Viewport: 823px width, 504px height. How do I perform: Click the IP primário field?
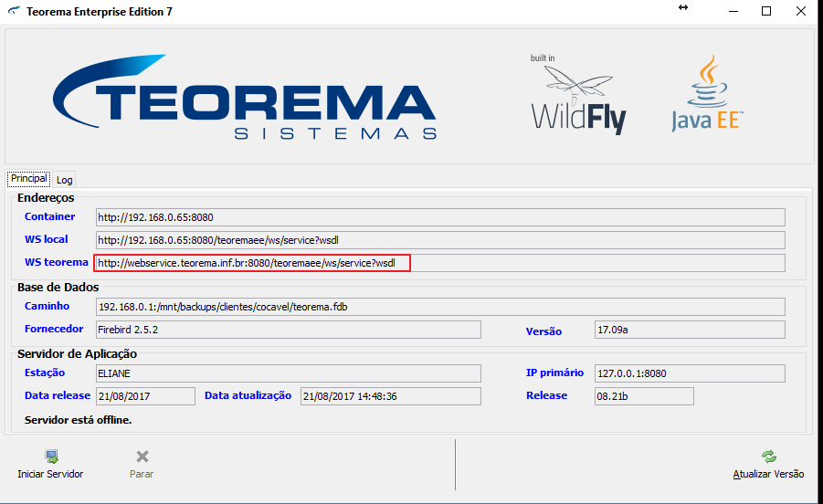click(690, 373)
